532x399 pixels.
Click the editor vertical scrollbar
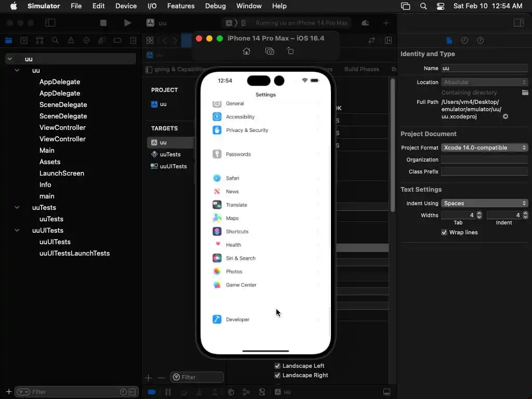393,145
